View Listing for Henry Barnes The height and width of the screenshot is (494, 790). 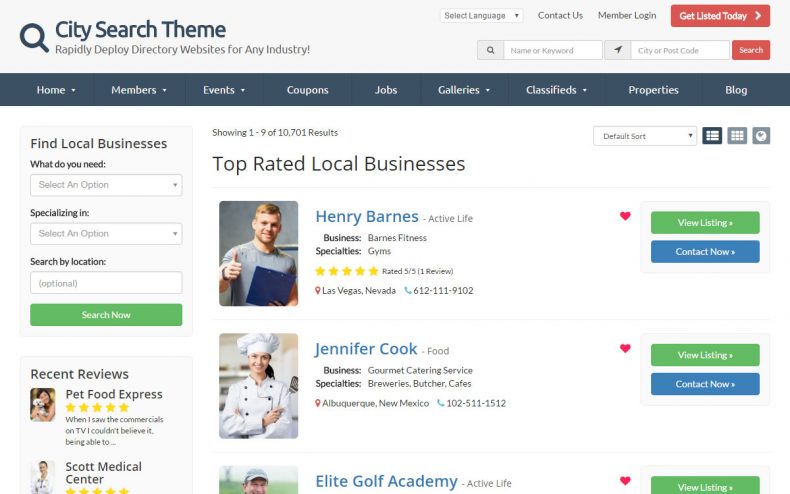705,222
